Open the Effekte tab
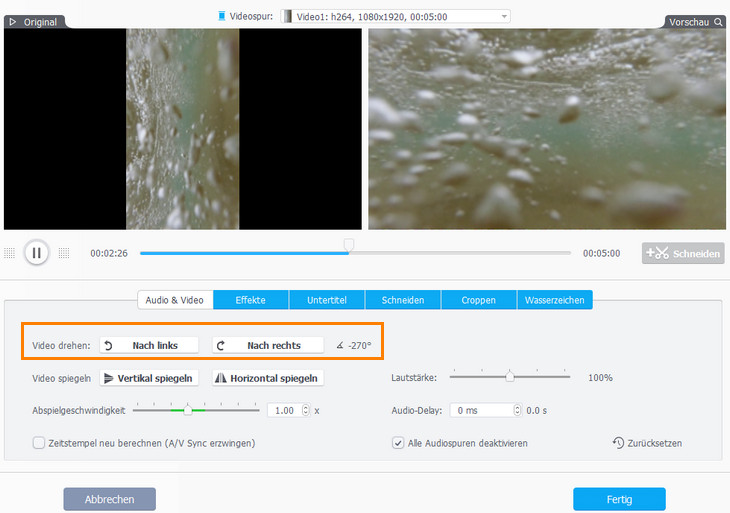Image resolution: width=730 pixels, height=513 pixels. (x=250, y=300)
